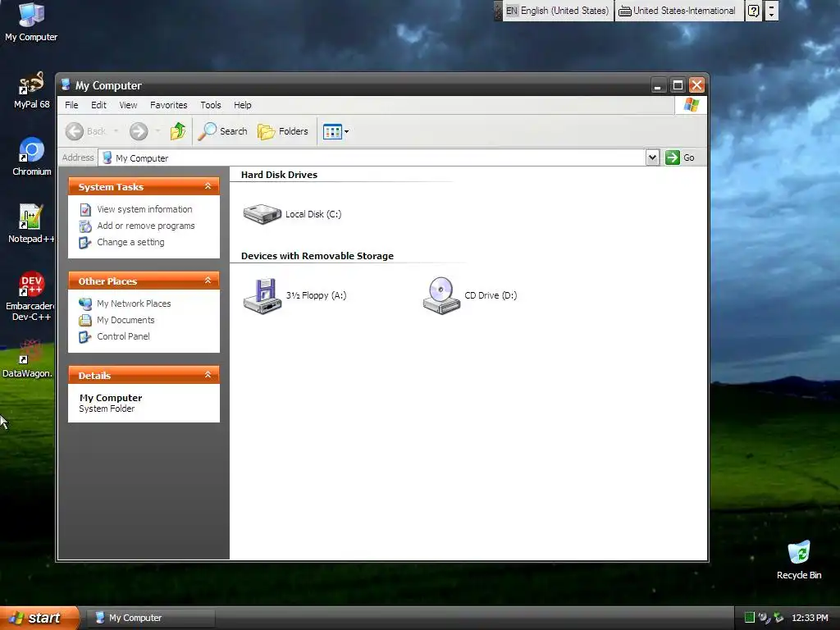Toggle the Folders pane button

point(283,131)
